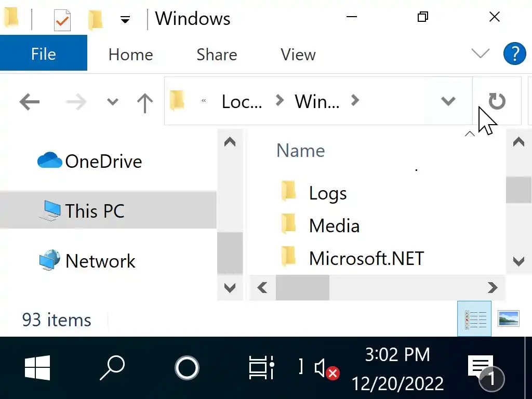
Task: Expand the Customize Quick Access Toolbar dropdown
Action: [125, 20]
